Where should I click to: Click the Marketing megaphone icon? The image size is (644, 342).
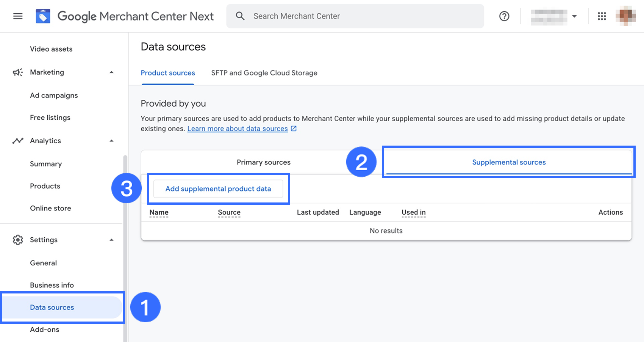click(18, 72)
